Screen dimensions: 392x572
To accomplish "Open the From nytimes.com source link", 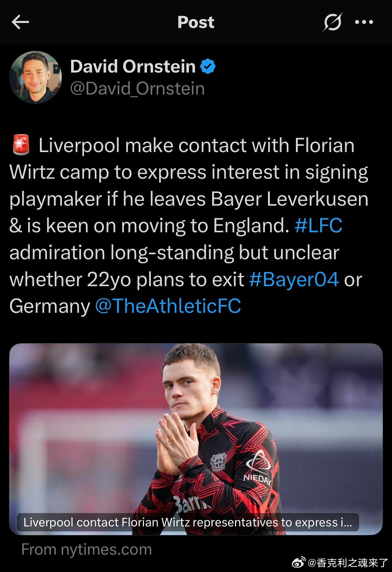I will coord(86,549).
